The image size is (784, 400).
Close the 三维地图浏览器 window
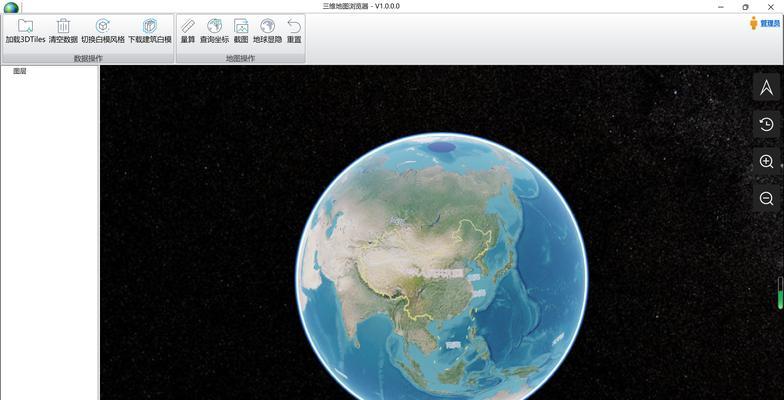click(770, 7)
